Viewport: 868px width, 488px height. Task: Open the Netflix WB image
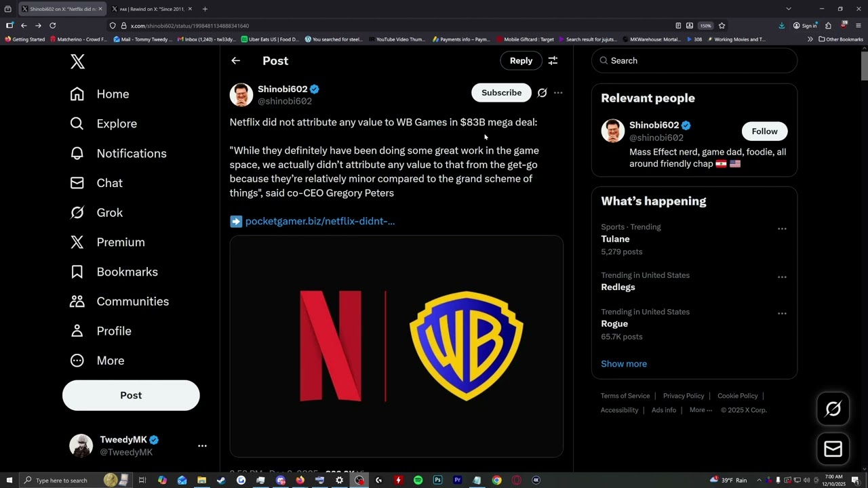(397, 346)
